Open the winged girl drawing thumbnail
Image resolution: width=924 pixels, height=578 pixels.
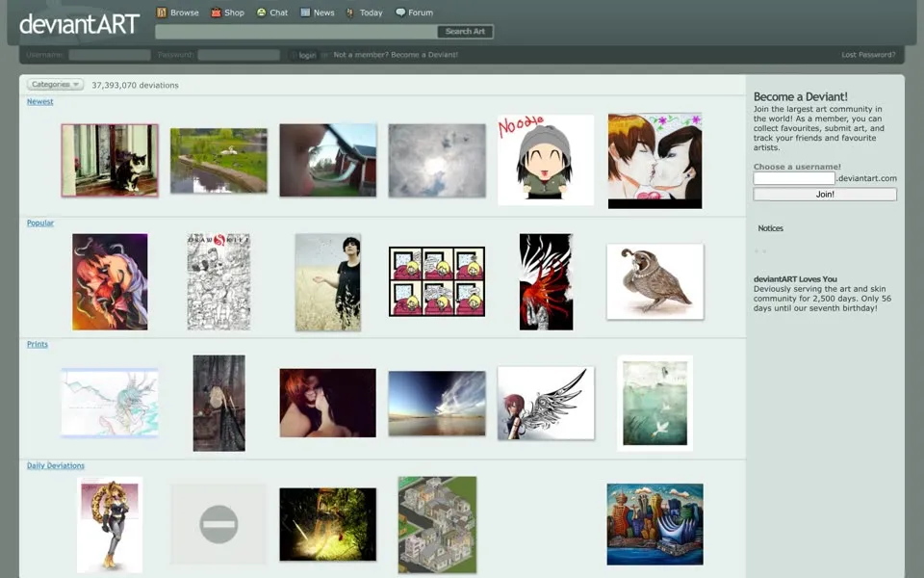tap(547, 404)
